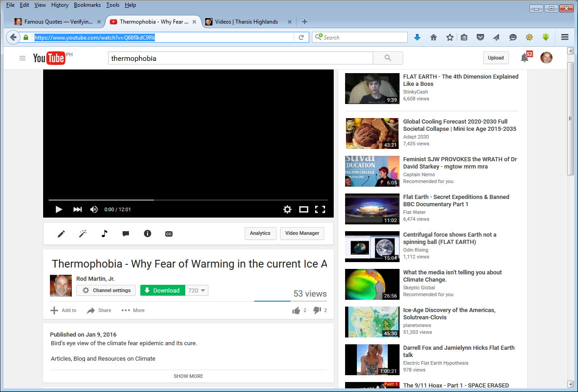The height and width of the screenshot is (392, 578).
Task: Mute the video player volume
Action: click(94, 209)
